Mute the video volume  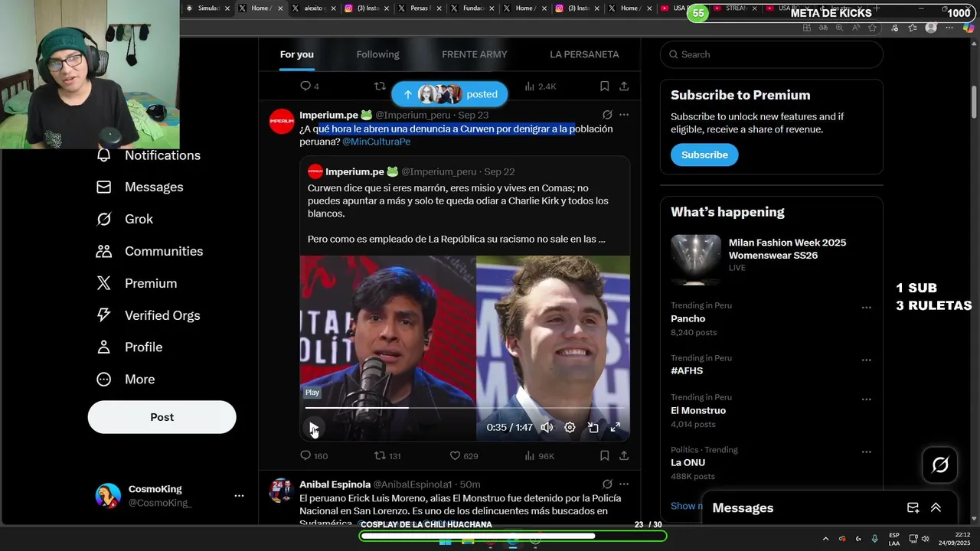click(x=547, y=428)
